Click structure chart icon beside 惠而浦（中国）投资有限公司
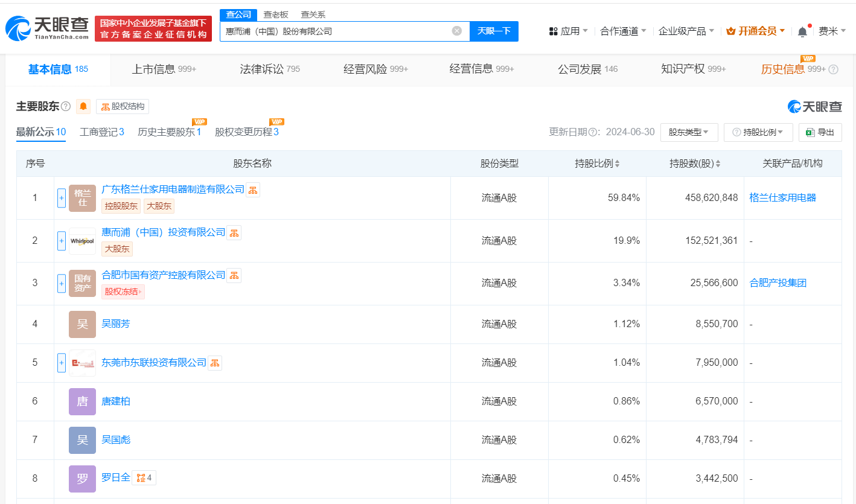The width and height of the screenshot is (856, 504). (234, 233)
